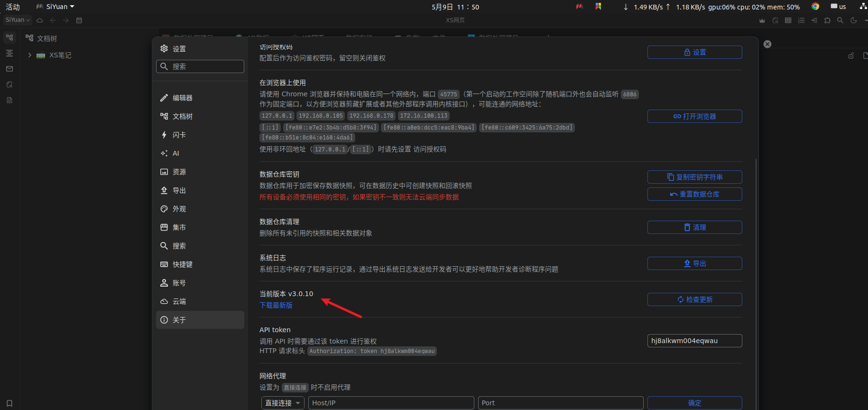The image size is (868, 410).
Task: Click the port number 45775
Action: click(x=449, y=94)
